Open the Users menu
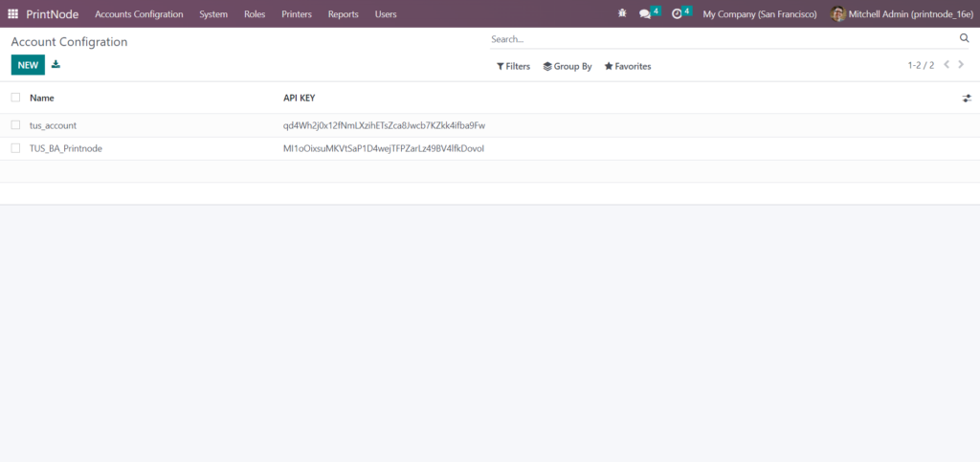Viewport: 980px width, 462px height. point(386,13)
